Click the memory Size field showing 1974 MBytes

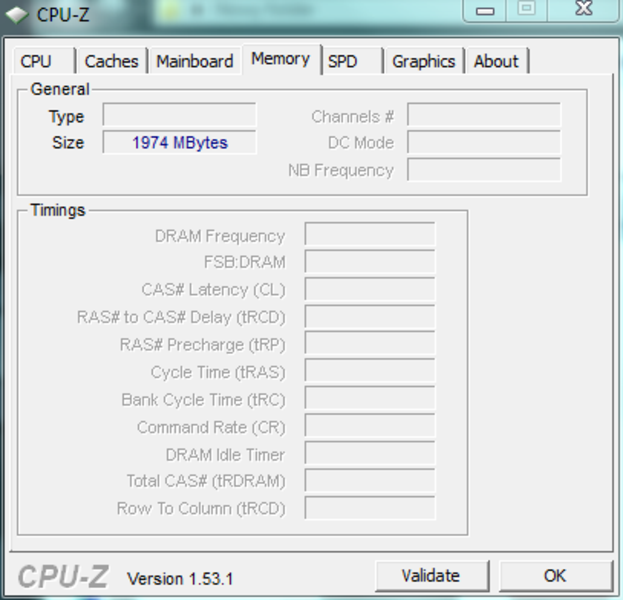point(179,143)
